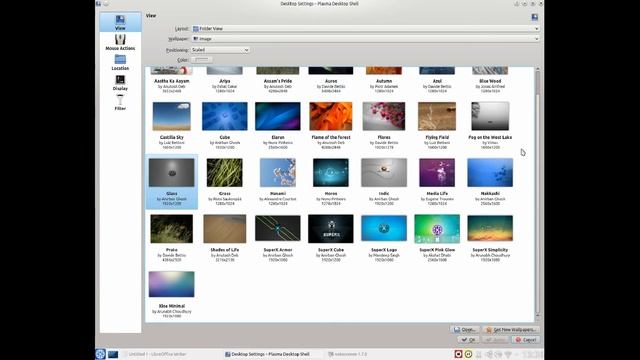This screenshot has width=640, height=360.
Task: Select the Flores wallpaper
Action: [x=384, y=125]
